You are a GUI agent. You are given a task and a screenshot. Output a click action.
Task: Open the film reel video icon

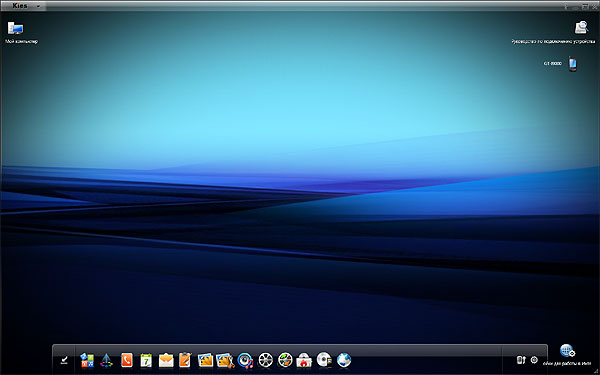tap(266, 360)
